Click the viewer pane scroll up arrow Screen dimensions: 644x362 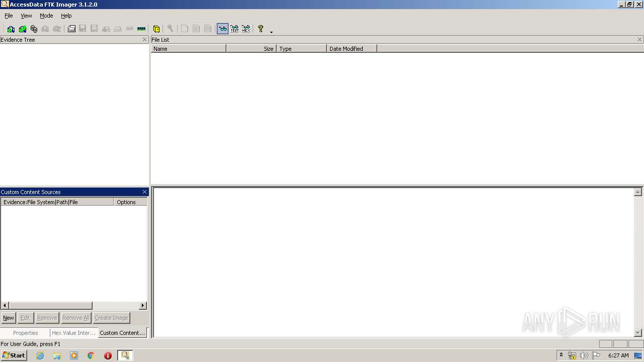pos(638,192)
